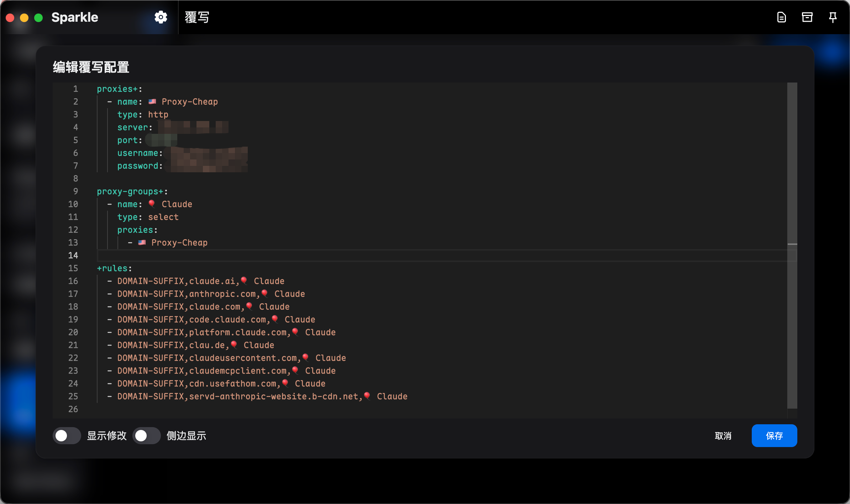The height and width of the screenshot is (504, 850).
Task: Click the empty line 14 in the editor
Action: (249, 255)
